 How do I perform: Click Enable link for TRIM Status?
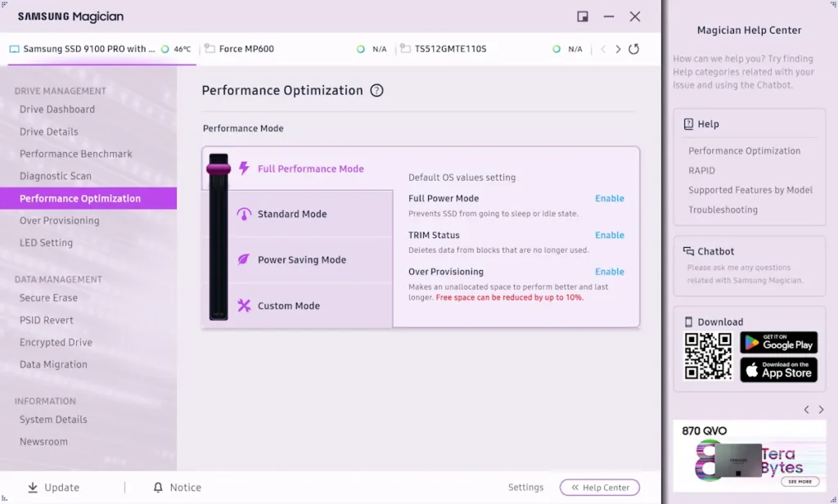(x=609, y=235)
